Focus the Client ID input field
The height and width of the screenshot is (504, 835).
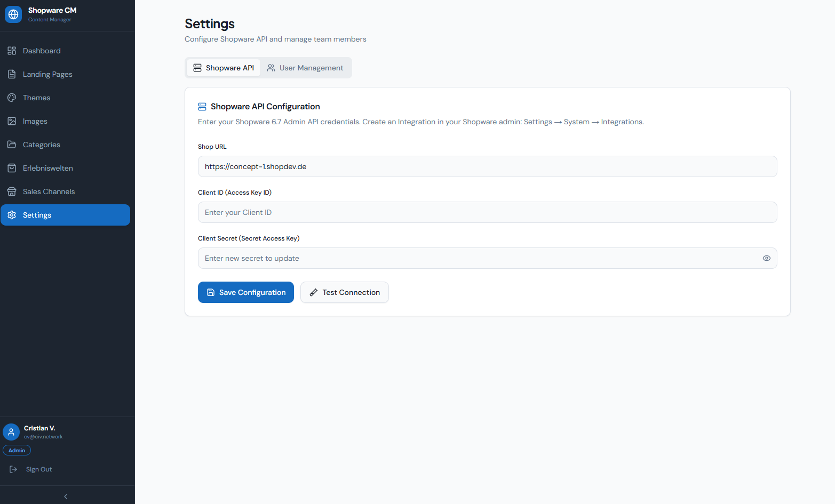coord(487,212)
